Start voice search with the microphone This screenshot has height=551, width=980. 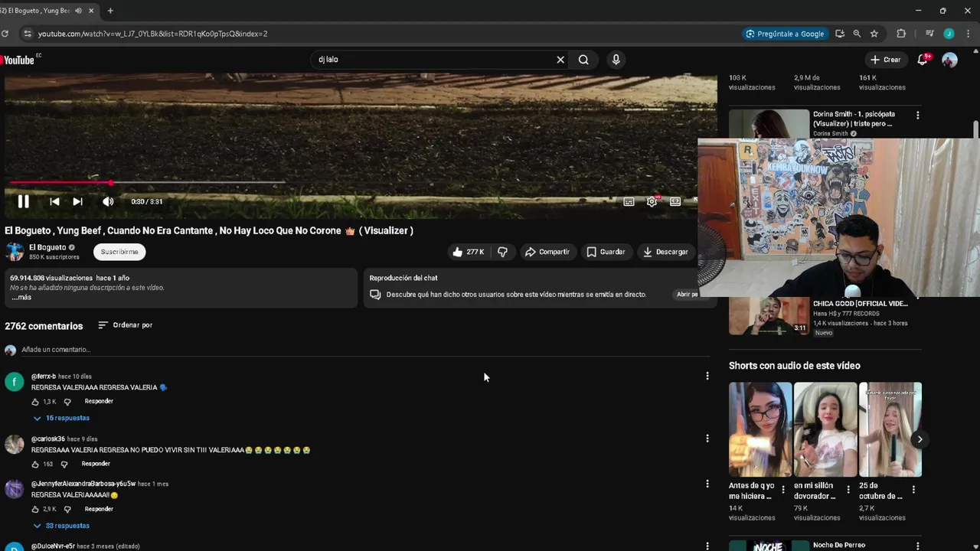[616, 60]
